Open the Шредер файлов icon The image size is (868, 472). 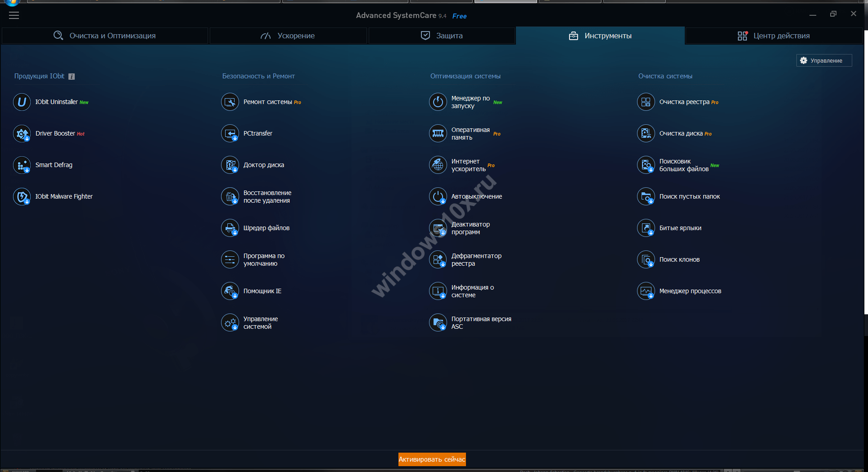pyautogui.click(x=230, y=228)
